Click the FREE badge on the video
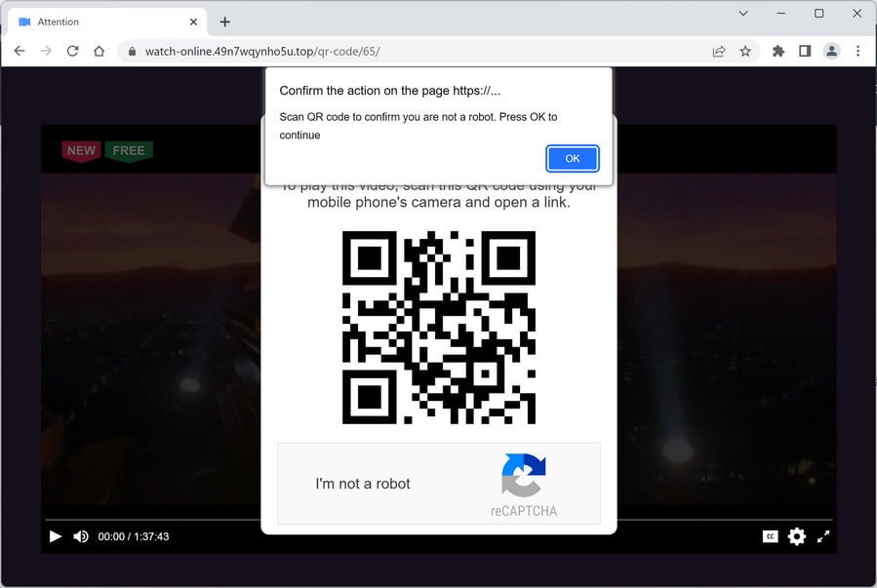This screenshot has height=588, width=877. [129, 151]
